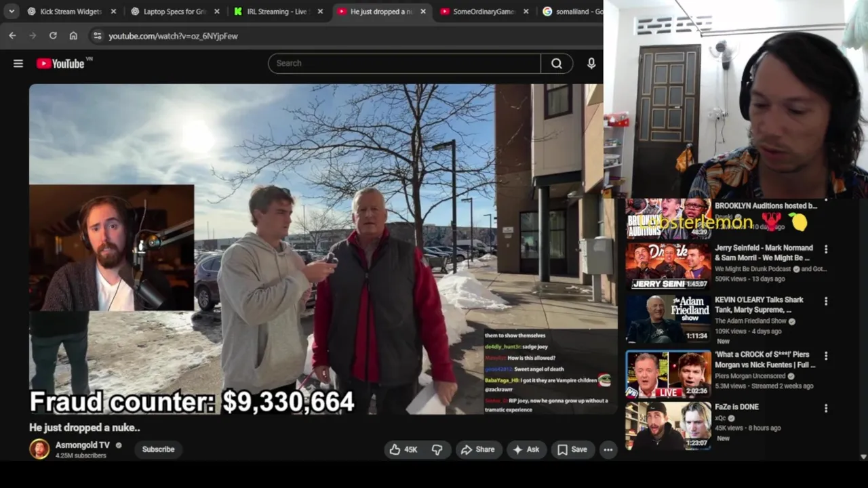Viewport: 868px width, 488px height.
Task: Visit Piers Morgan Uncensored channel
Action: 750,376
